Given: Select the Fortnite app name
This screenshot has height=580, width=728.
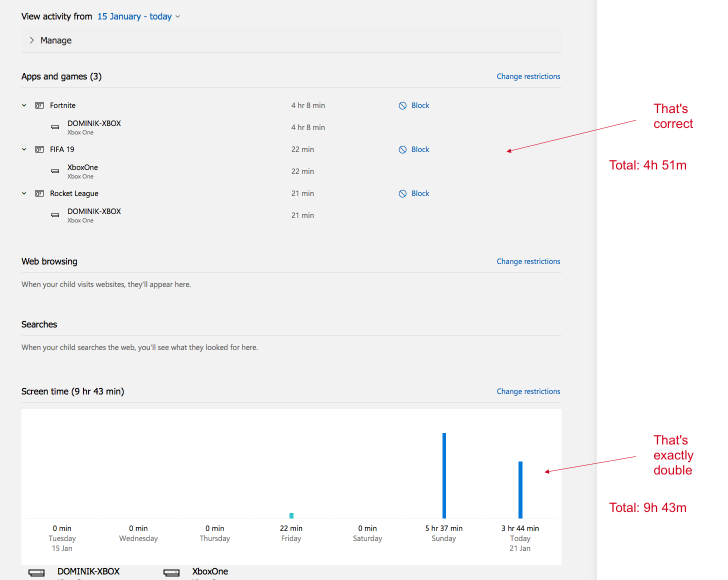Looking at the screenshot, I should 62,105.
